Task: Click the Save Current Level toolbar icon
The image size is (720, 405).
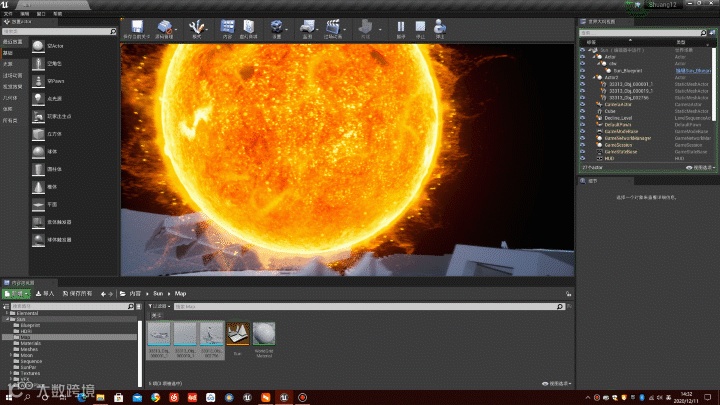Action: tap(136, 28)
